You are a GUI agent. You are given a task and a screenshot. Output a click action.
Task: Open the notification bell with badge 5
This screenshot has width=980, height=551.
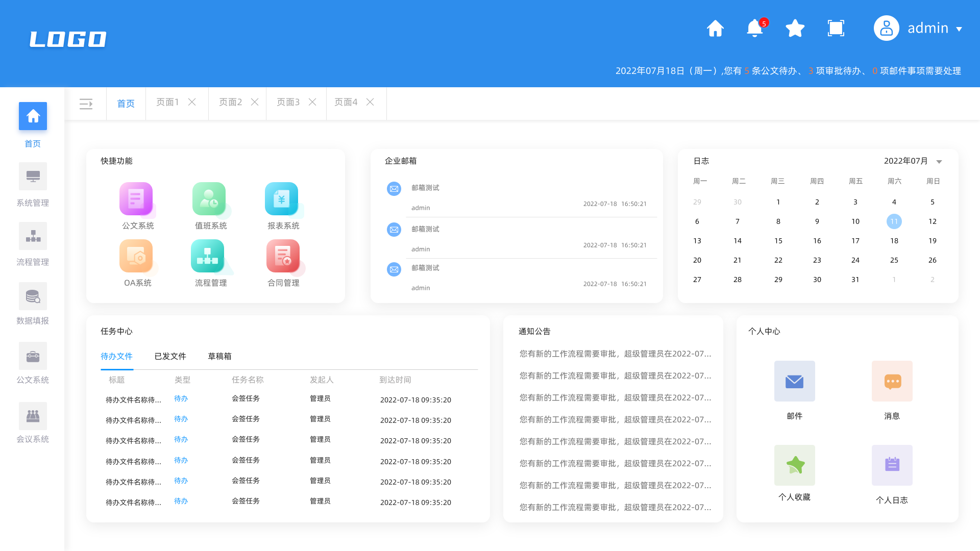pyautogui.click(x=756, y=28)
